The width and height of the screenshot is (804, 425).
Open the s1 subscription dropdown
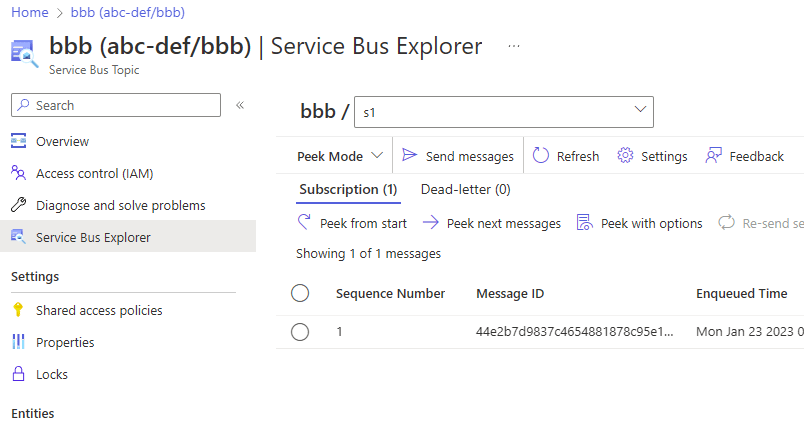click(504, 112)
